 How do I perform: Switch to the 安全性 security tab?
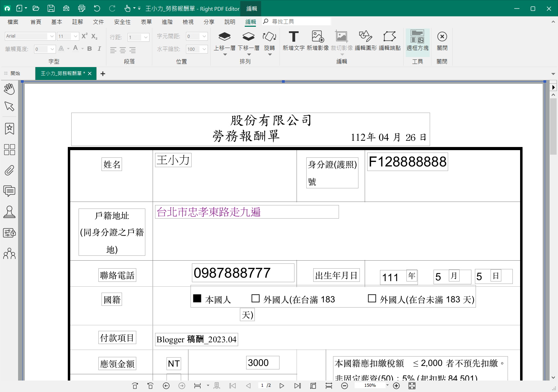click(x=122, y=22)
